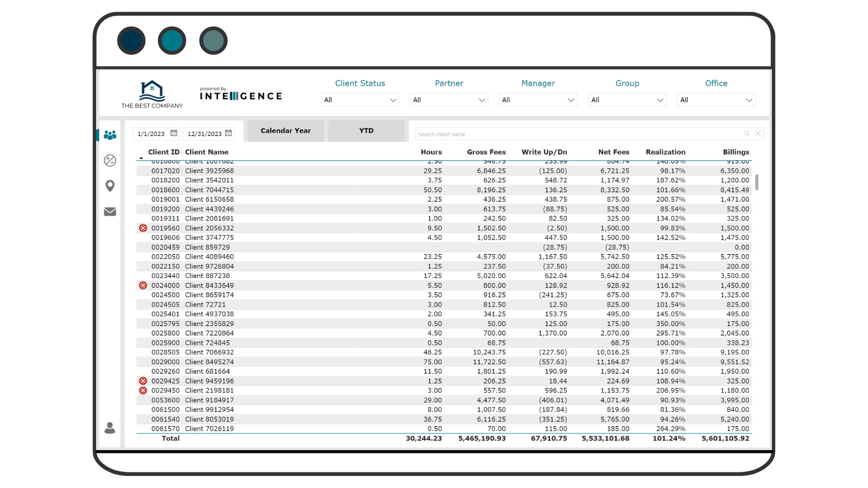This screenshot has height=488, width=868.
Task: Open the mail envelope icon in sidebar
Action: pos(110,212)
